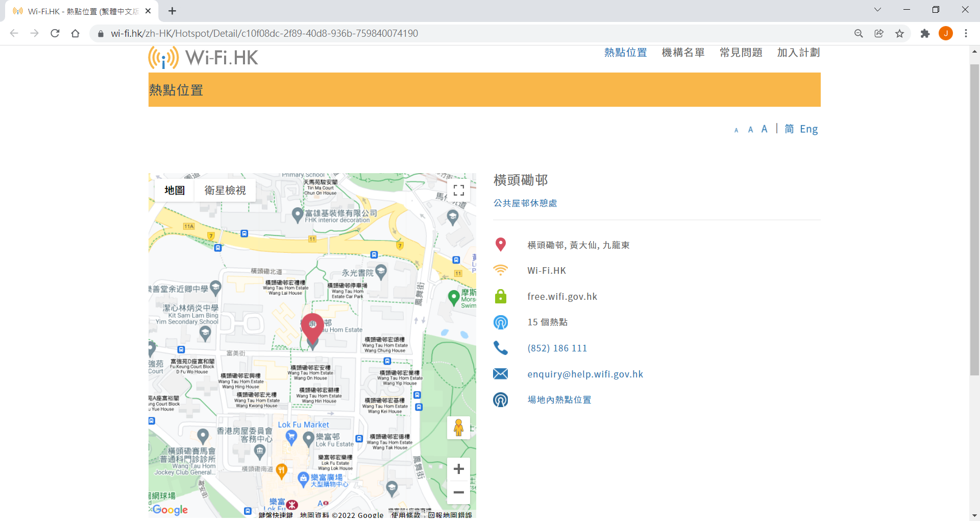980x521 pixels.
Task: Open 加入計劃 nav menu
Action: tap(798, 53)
